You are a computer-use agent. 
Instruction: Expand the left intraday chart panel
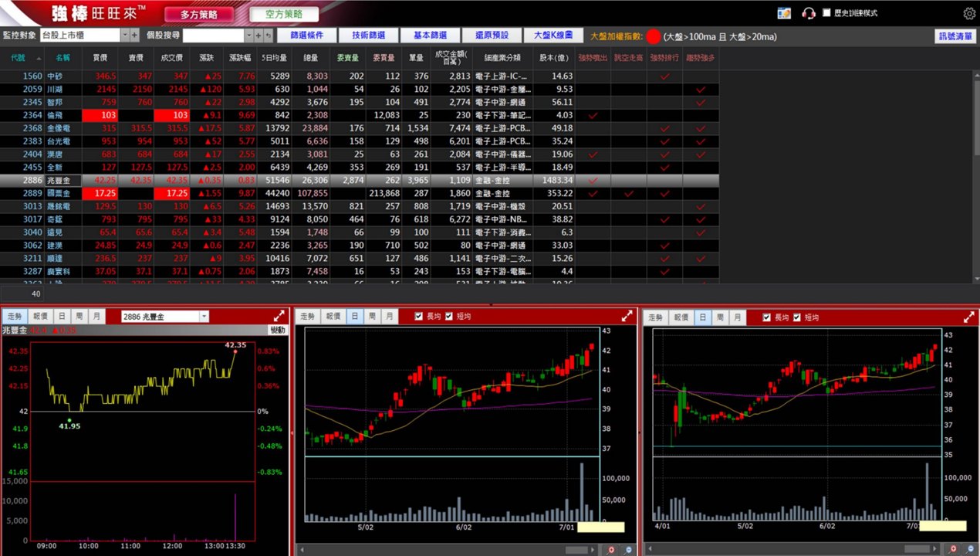coord(279,317)
